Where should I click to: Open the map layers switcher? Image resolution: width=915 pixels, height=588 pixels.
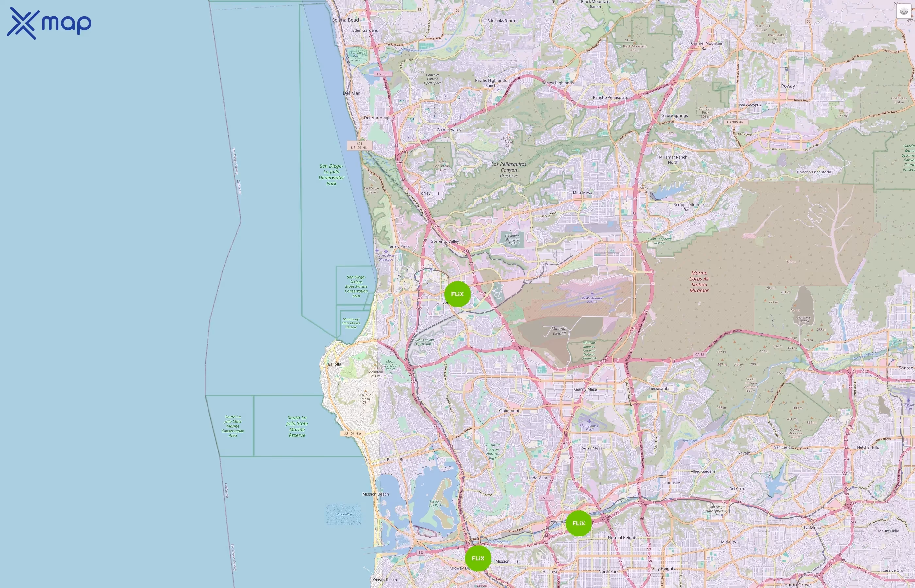(x=904, y=11)
